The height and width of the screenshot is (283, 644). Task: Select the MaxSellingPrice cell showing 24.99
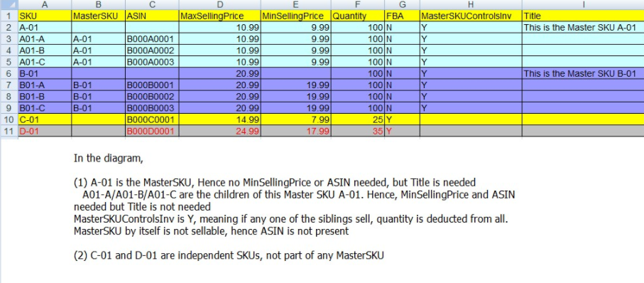(x=219, y=132)
